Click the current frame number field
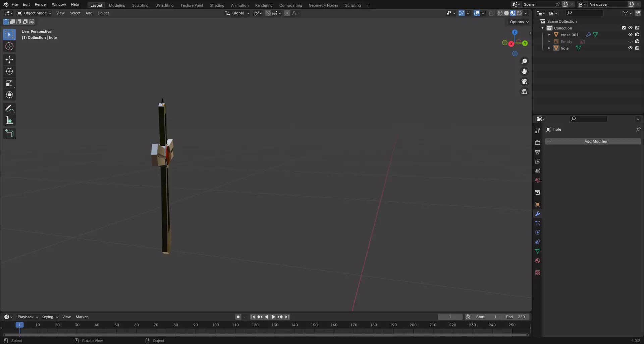644x344 pixels. click(450, 317)
